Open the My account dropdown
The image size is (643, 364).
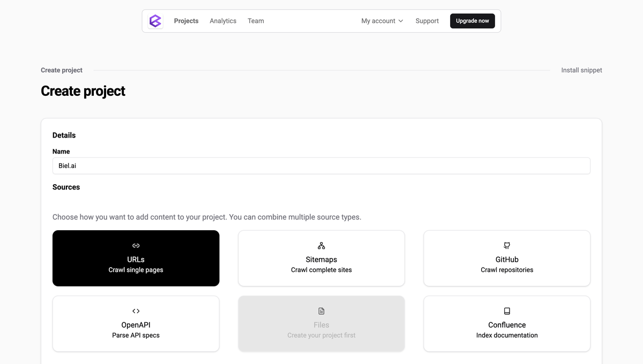click(382, 21)
